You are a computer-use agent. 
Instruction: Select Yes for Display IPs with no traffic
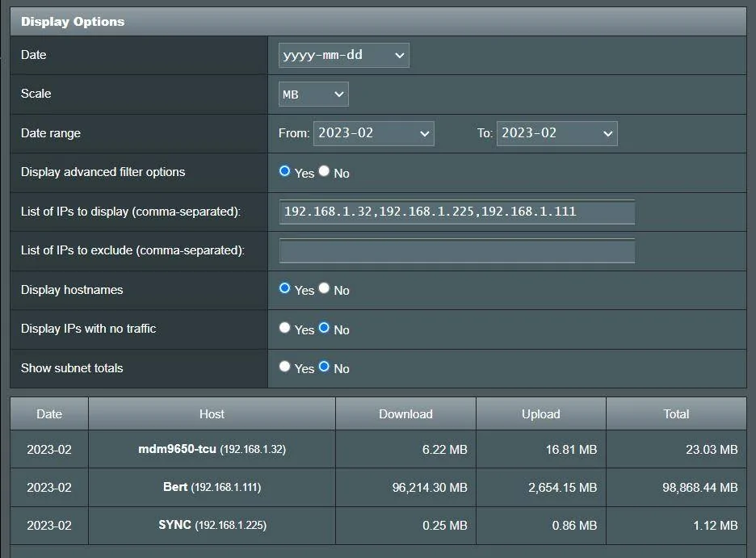pos(284,328)
